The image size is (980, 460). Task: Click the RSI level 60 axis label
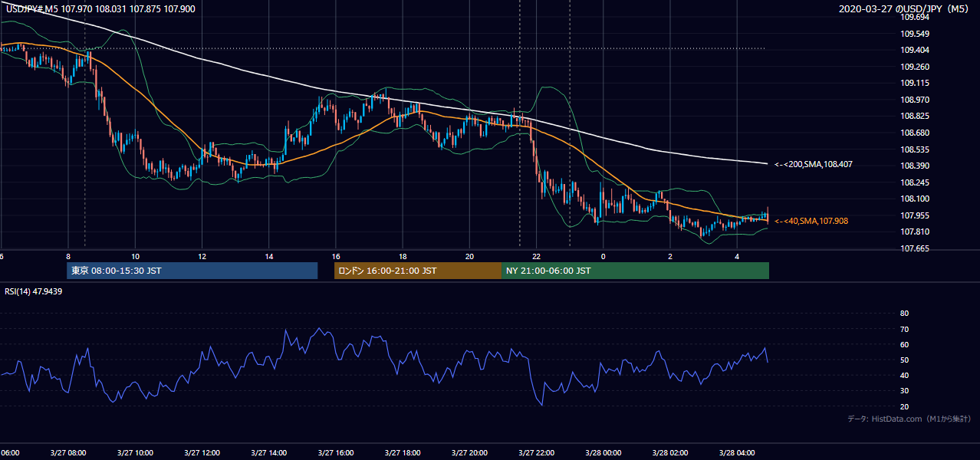point(904,344)
